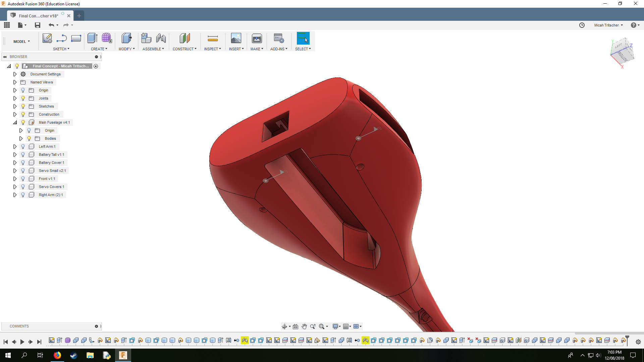The width and height of the screenshot is (644, 362).
Task: Open the timeline settings gear
Action: (x=638, y=342)
